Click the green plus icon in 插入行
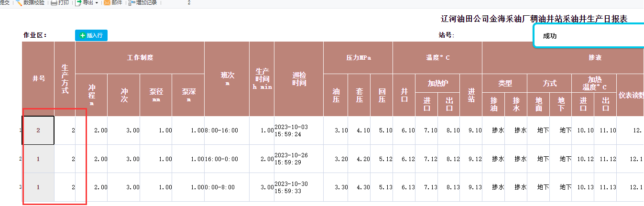Screen dimensions: 644x206 tap(83, 35)
